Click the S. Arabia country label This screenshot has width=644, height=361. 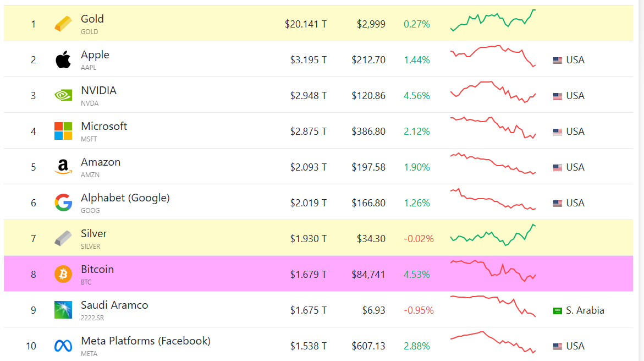[585, 310]
